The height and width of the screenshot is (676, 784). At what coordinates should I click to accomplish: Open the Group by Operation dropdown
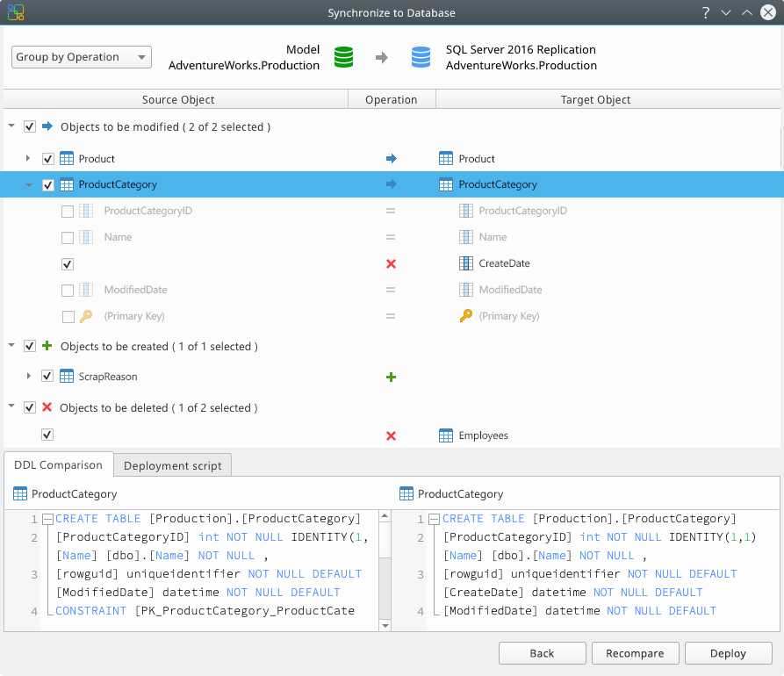(x=82, y=57)
